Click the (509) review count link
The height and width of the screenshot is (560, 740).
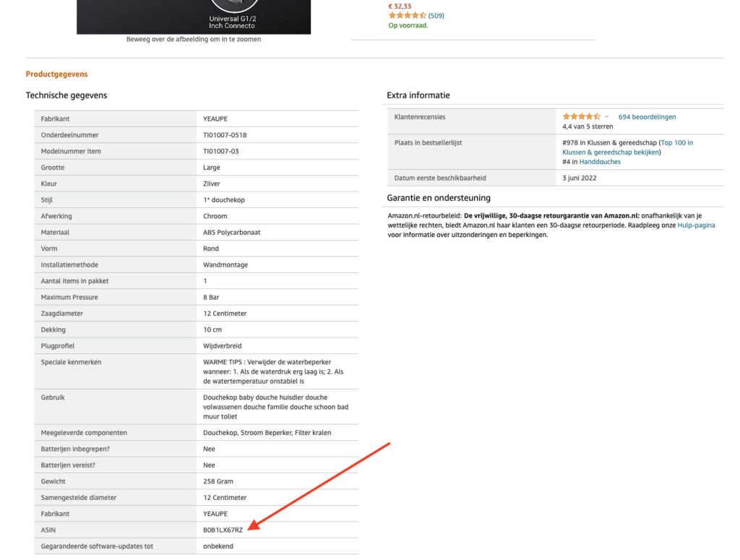(x=436, y=16)
